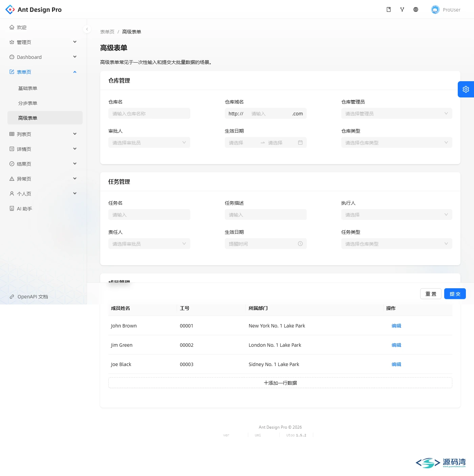Click the ProUser avatar

[435, 9]
